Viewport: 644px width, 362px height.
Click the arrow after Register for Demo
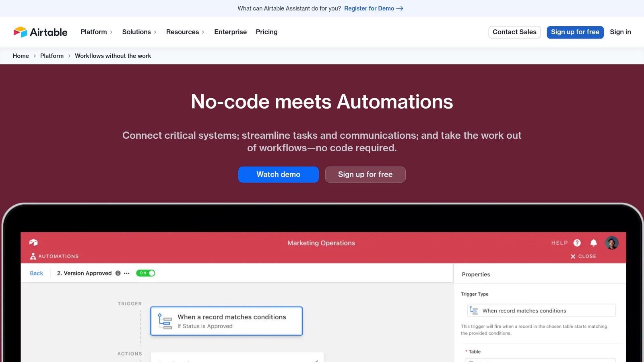pyautogui.click(x=400, y=8)
